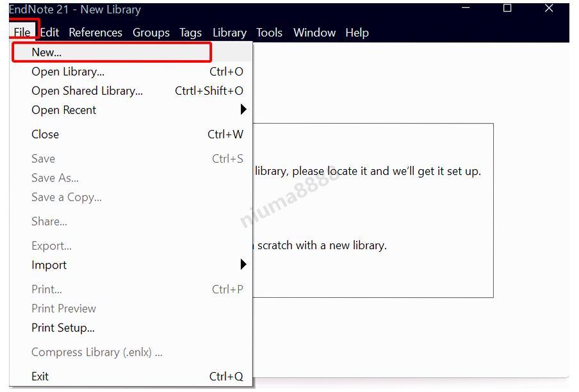This screenshot has height=392, width=579.
Task: Click the Print Preview entry
Action: [x=131, y=308]
